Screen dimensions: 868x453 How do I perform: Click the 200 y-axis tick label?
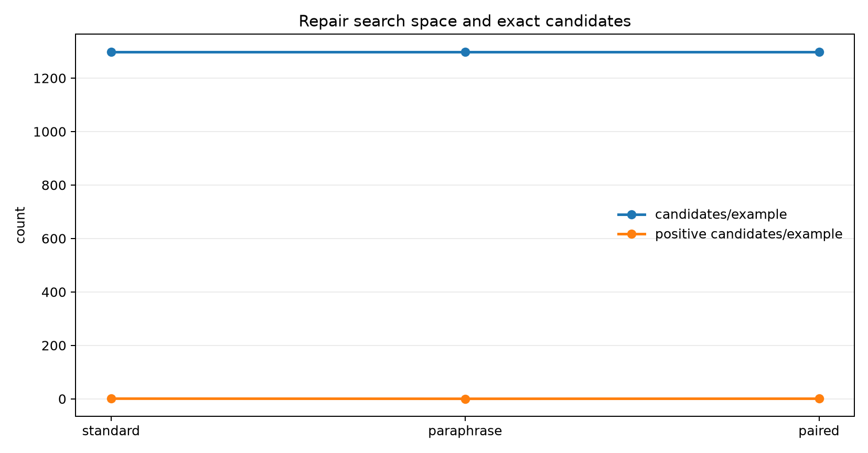pos(54,346)
